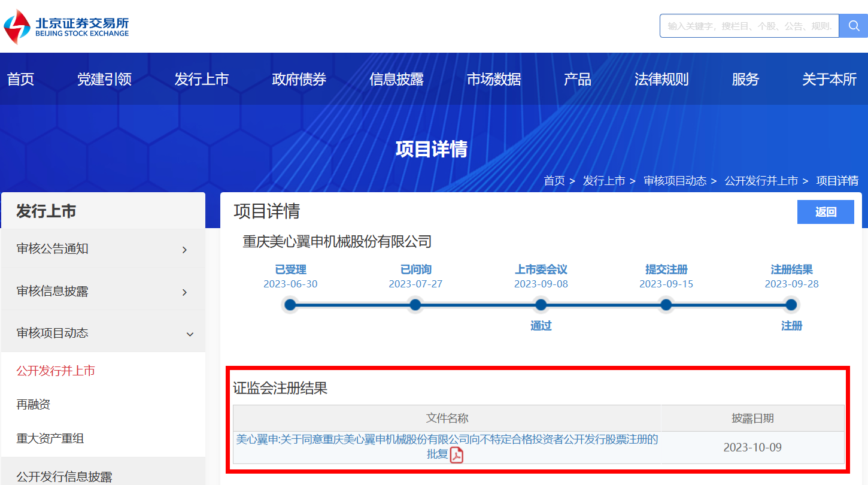Viewport: 868px width, 485px height.
Task: Click the 已问询 timeline dot
Action: click(415, 305)
